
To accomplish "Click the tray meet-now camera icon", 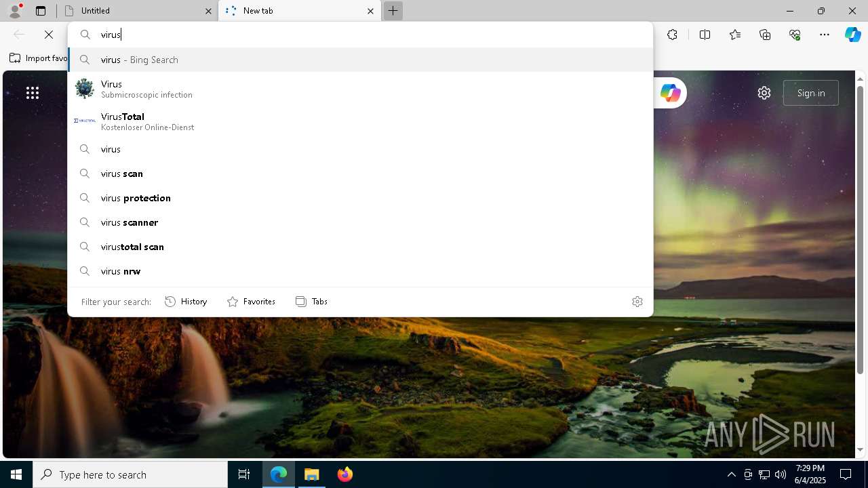I will click(x=748, y=474).
